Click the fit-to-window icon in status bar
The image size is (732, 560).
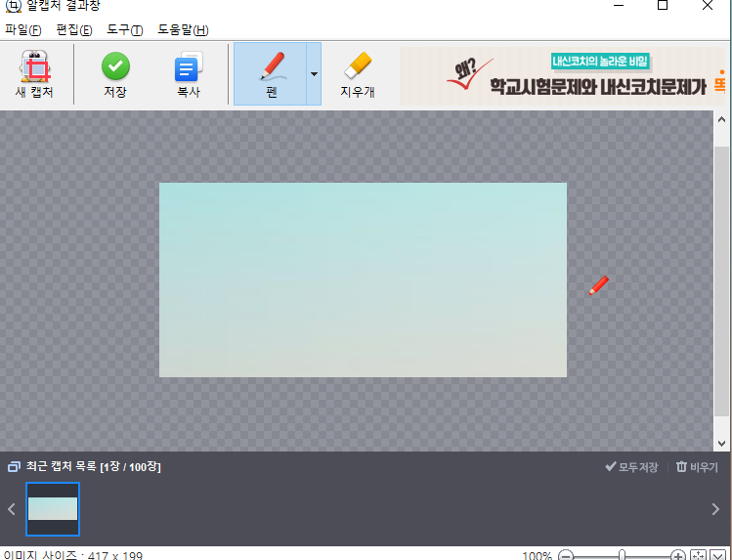tap(699, 555)
